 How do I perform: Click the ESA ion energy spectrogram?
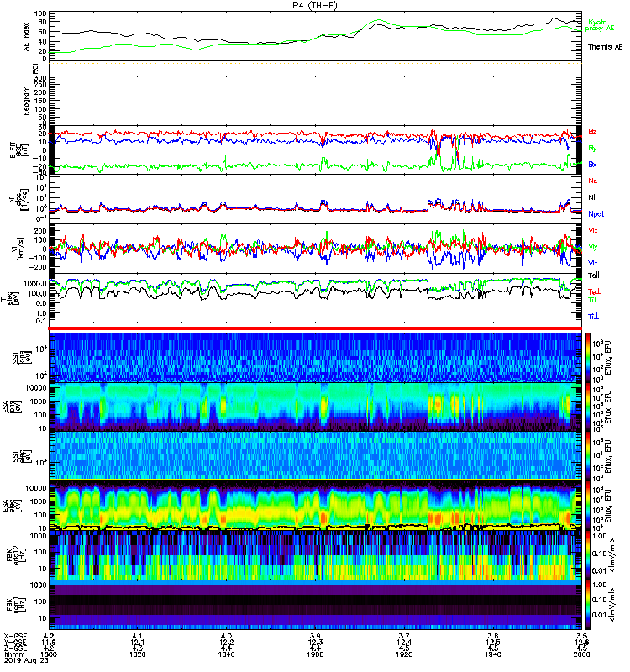pos(315,407)
